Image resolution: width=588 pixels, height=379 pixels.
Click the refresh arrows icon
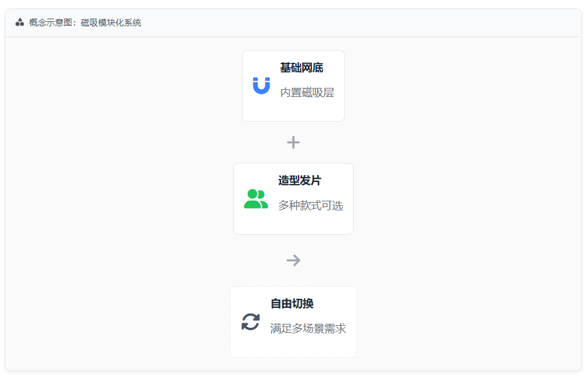click(250, 322)
